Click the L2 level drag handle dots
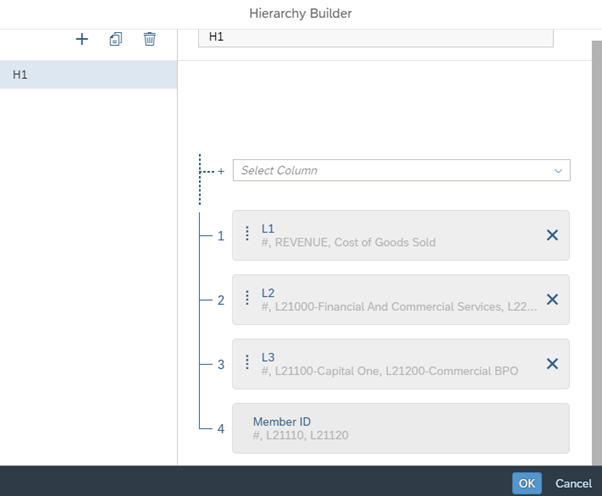Screen dimensions: 602x496 click(247, 298)
